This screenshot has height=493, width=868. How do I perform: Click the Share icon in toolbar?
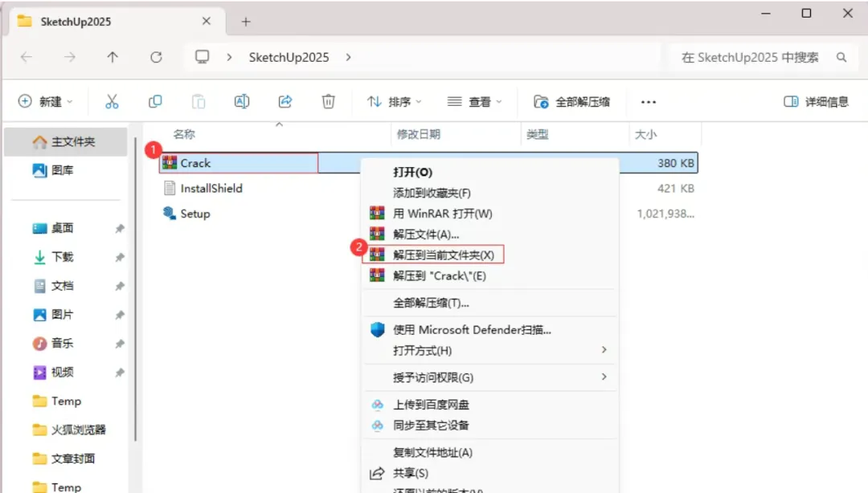tap(285, 101)
